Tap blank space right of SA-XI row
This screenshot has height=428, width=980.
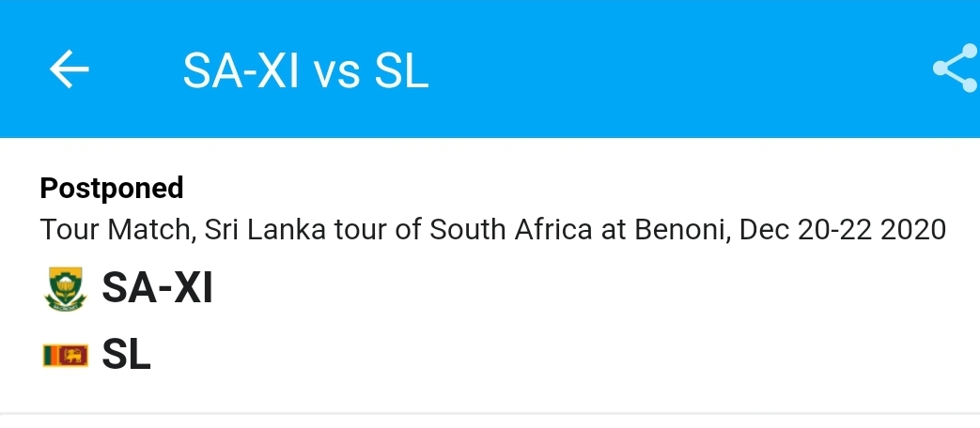click(x=594, y=287)
